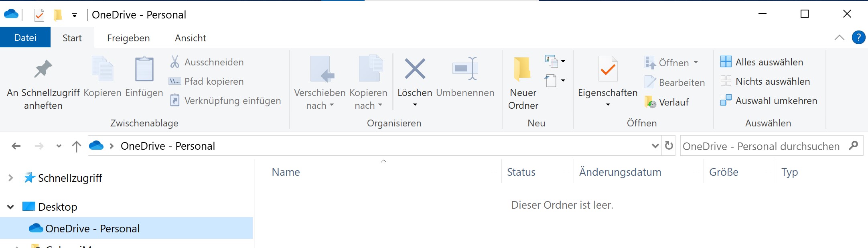Refresh the folder view

pyautogui.click(x=669, y=146)
